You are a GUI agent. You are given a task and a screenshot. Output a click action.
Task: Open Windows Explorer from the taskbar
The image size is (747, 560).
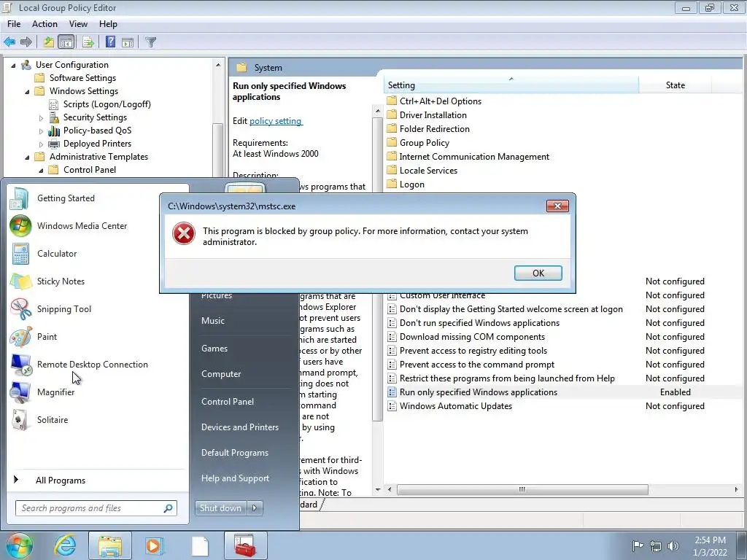coord(109,545)
